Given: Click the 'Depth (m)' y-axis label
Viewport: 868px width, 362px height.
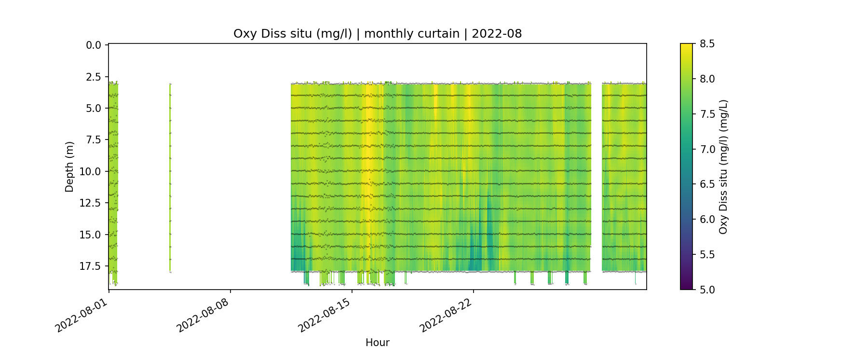Looking at the screenshot, I should [69, 167].
